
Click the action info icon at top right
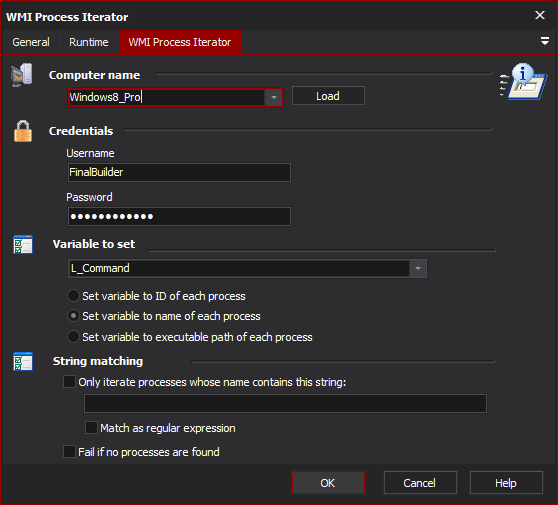pyautogui.click(x=522, y=81)
